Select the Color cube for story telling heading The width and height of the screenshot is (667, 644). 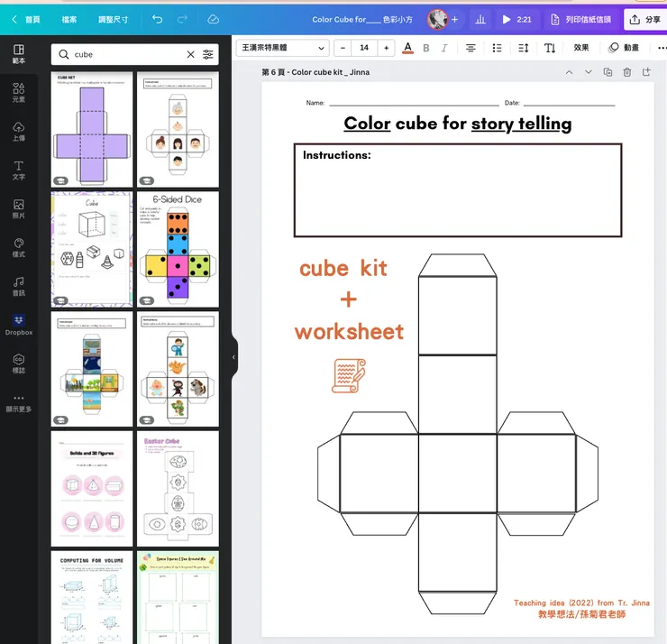(x=458, y=124)
